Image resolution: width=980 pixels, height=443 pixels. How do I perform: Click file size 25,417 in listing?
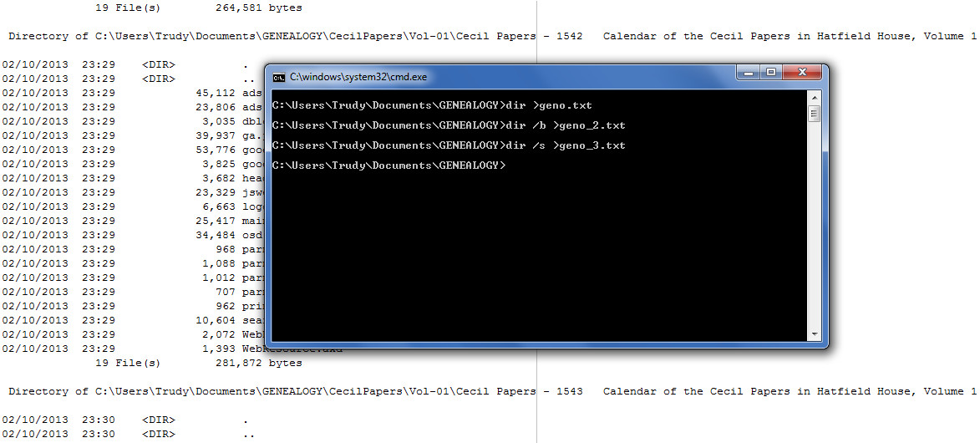(x=216, y=221)
